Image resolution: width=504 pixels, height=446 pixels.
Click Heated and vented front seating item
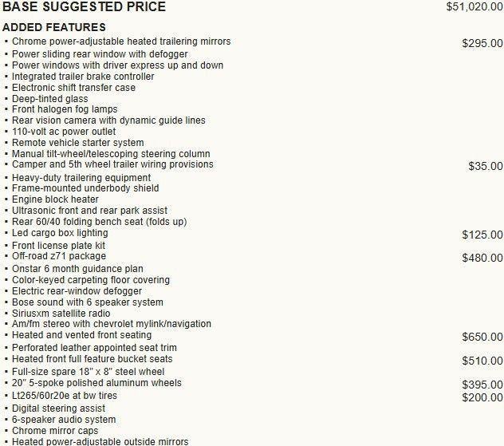pos(81,335)
